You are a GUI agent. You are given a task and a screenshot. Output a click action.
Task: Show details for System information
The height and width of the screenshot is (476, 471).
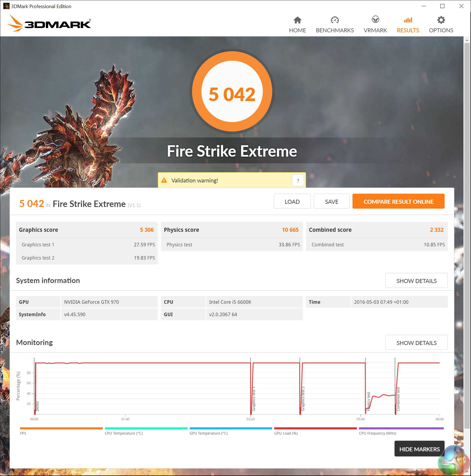click(x=416, y=281)
